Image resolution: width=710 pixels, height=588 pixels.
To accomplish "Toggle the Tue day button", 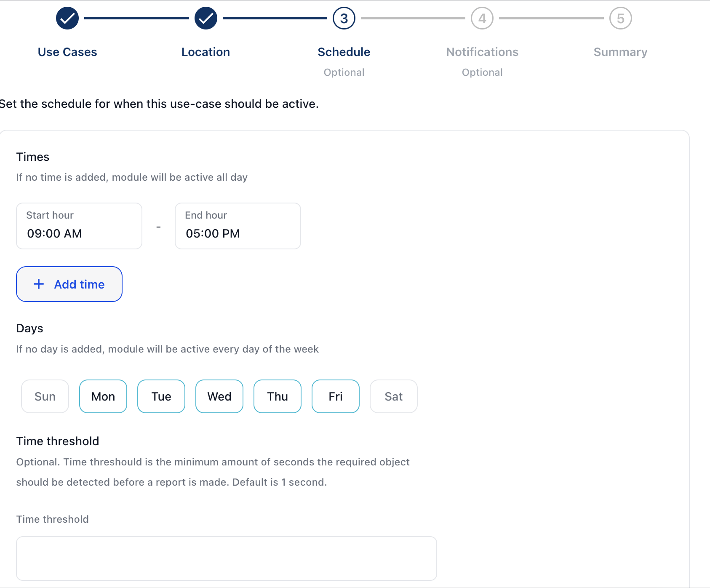I will click(x=161, y=396).
